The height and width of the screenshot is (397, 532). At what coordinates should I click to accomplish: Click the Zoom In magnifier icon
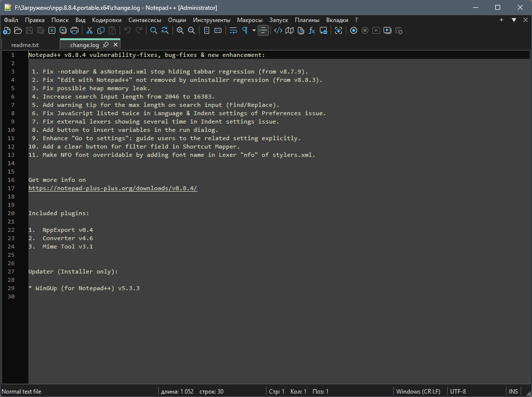click(x=180, y=30)
